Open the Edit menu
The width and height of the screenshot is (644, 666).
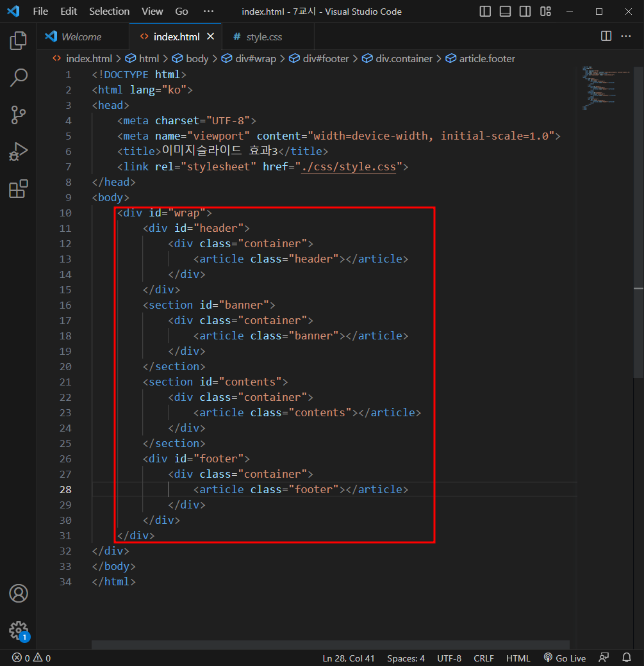69,12
